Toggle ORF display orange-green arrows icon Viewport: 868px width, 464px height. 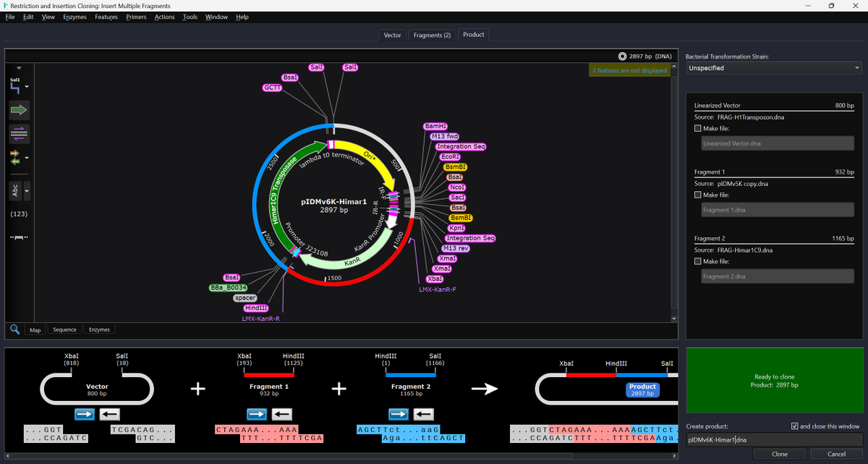15,157
